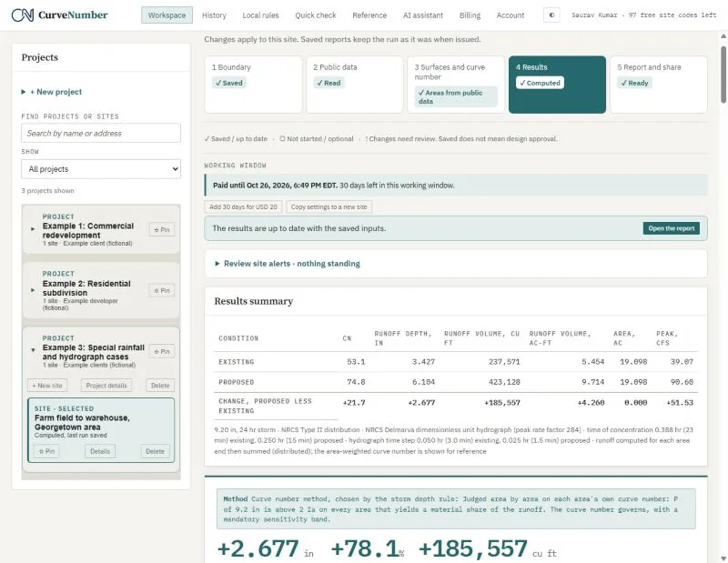This screenshot has width=728, height=563.
Task: Open the All projects show dropdown
Action: tap(101, 169)
